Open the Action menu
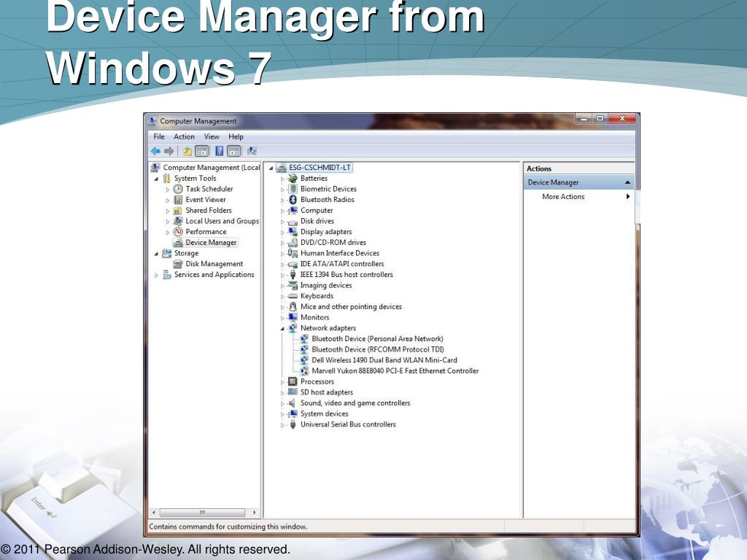Screen dimensions: 747x560 184,136
